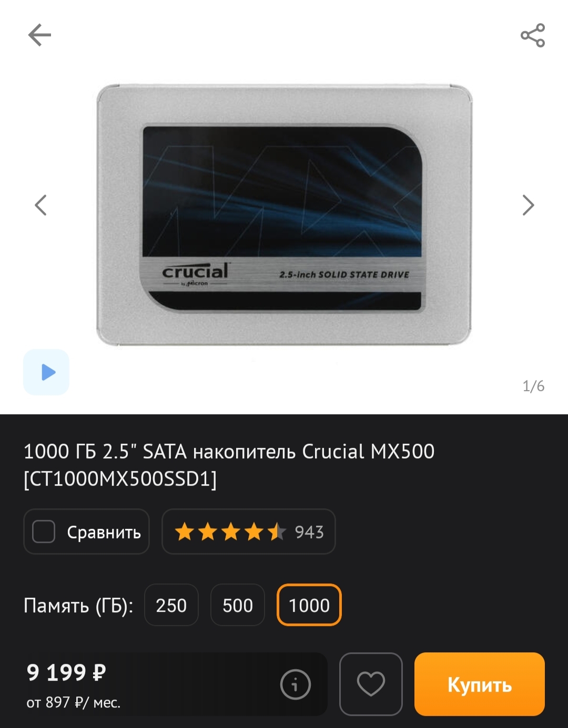Click the Сравнить compare label
Viewport: 568px width, 728px height.
[x=104, y=532]
